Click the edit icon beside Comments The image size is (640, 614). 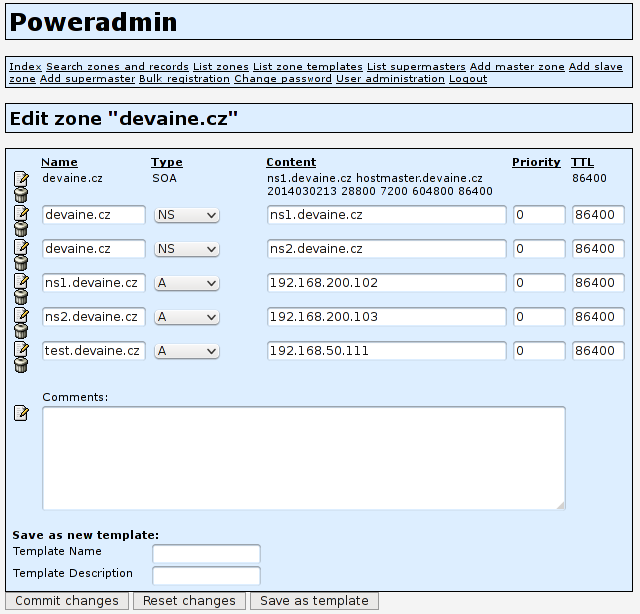(21, 413)
